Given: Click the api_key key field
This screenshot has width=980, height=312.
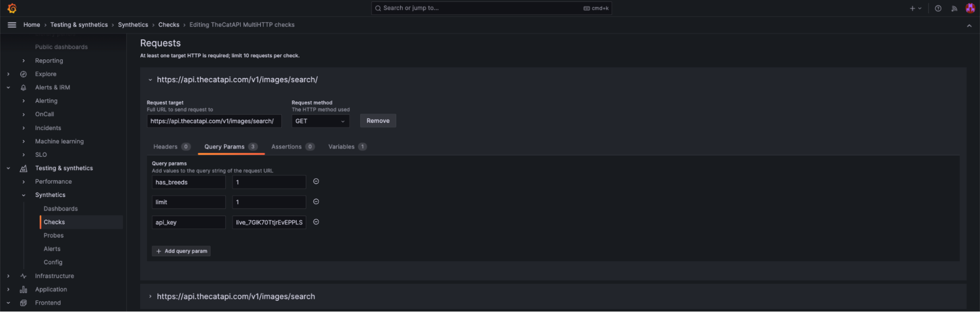Looking at the screenshot, I should (x=189, y=222).
